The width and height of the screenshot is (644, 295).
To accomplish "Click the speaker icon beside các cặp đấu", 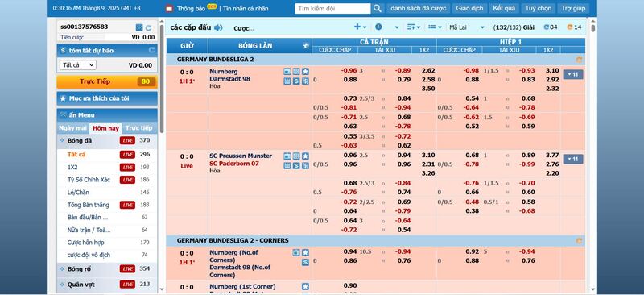I will [218, 27].
